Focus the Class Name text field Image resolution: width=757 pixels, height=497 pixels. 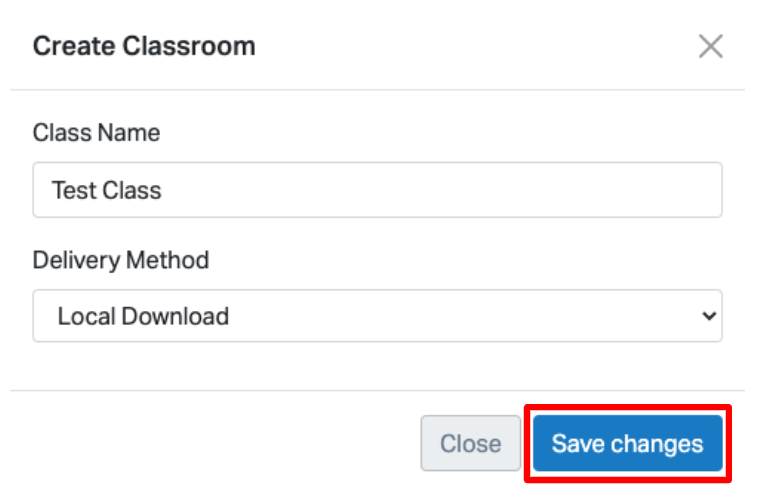[x=377, y=190]
